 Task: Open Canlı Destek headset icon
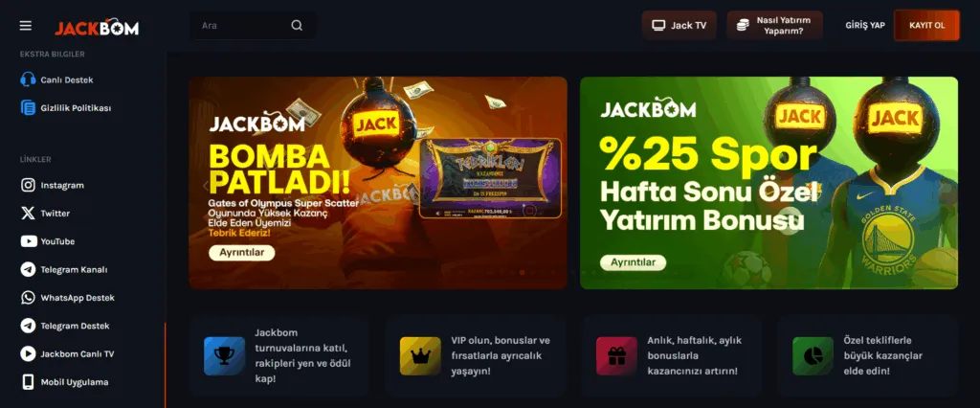[x=28, y=79]
